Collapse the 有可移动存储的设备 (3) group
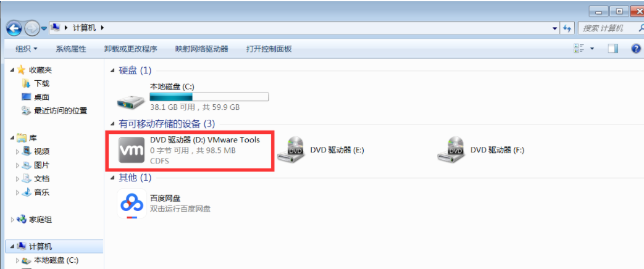 click(x=112, y=123)
